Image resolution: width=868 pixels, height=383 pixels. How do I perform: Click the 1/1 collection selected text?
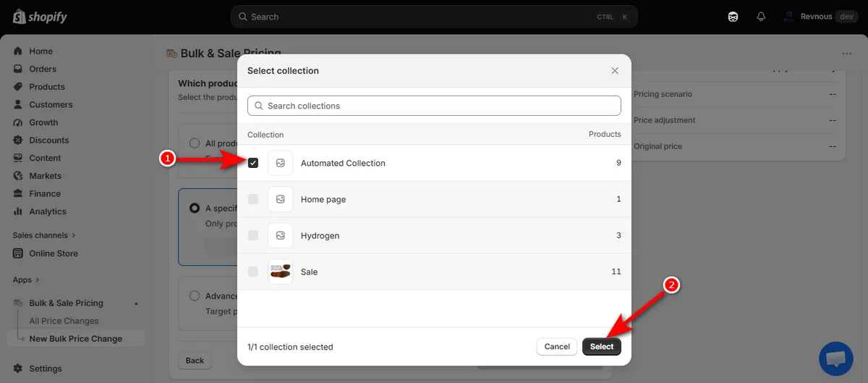pos(290,347)
